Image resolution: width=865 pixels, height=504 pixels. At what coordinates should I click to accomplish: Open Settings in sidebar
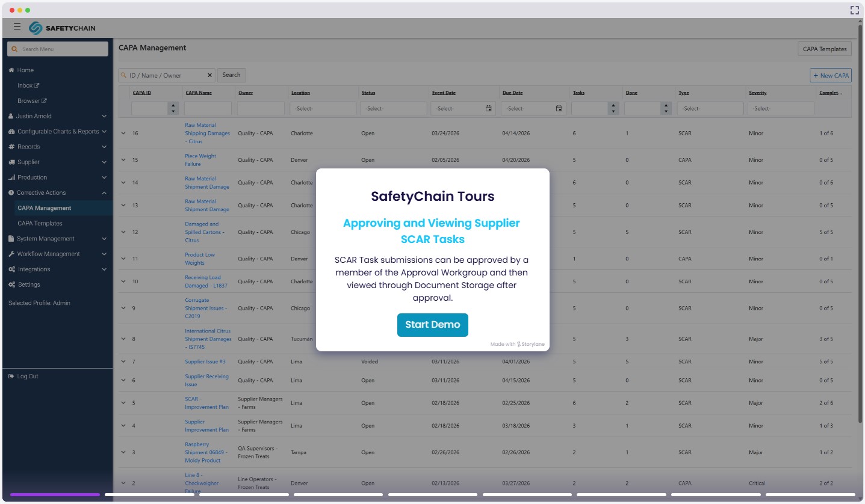25,284
